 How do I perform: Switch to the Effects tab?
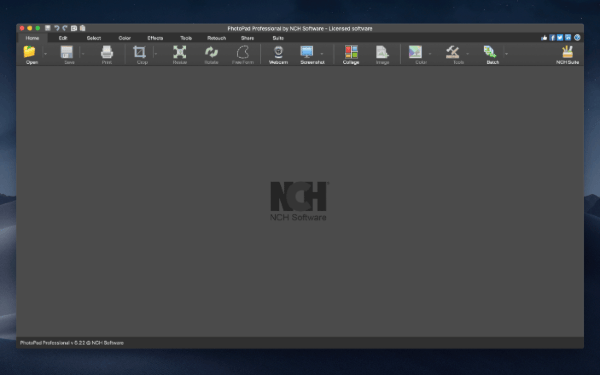click(155, 38)
